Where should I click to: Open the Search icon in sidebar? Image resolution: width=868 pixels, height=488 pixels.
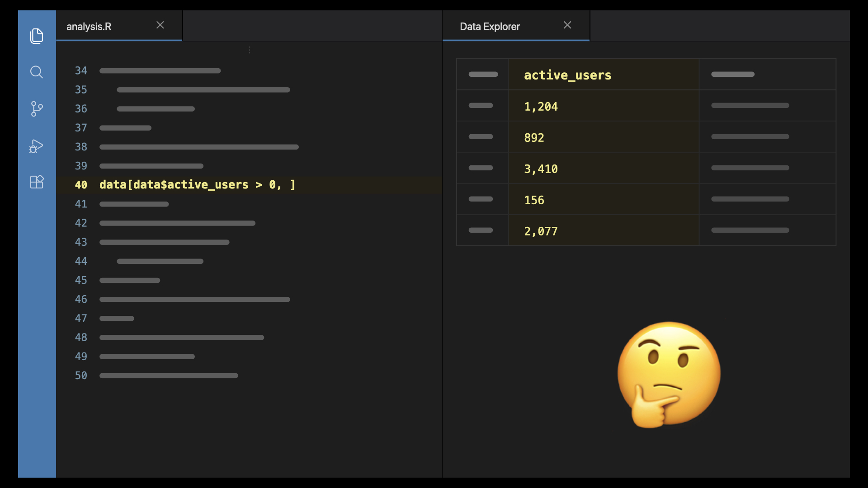[37, 72]
